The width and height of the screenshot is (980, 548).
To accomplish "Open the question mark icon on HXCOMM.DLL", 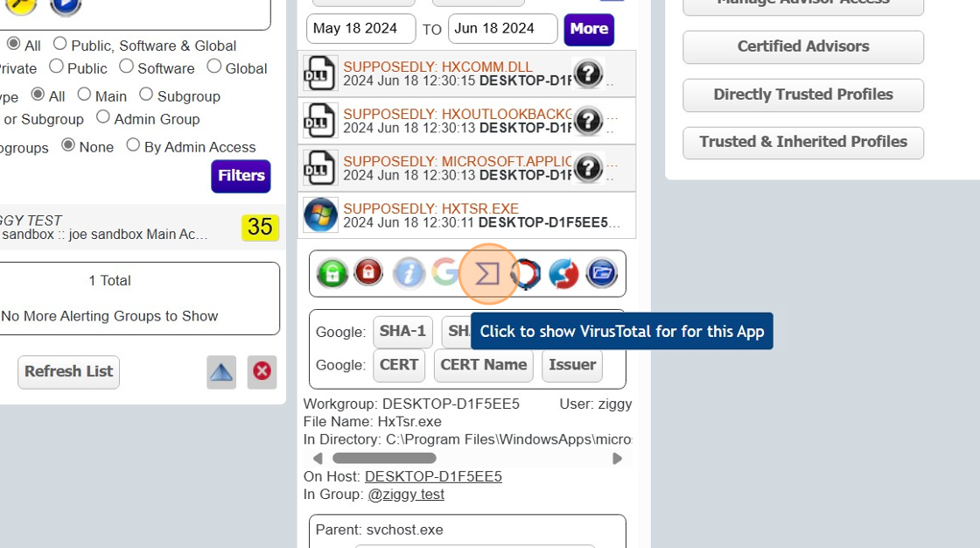I will pyautogui.click(x=588, y=74).
